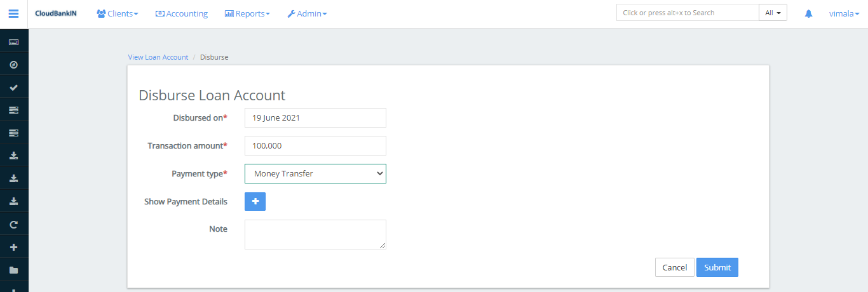Click the folder icon in the sidebar
Viewport: 868px width, 292px height.
pyautogui.click(x=13, y=270)
